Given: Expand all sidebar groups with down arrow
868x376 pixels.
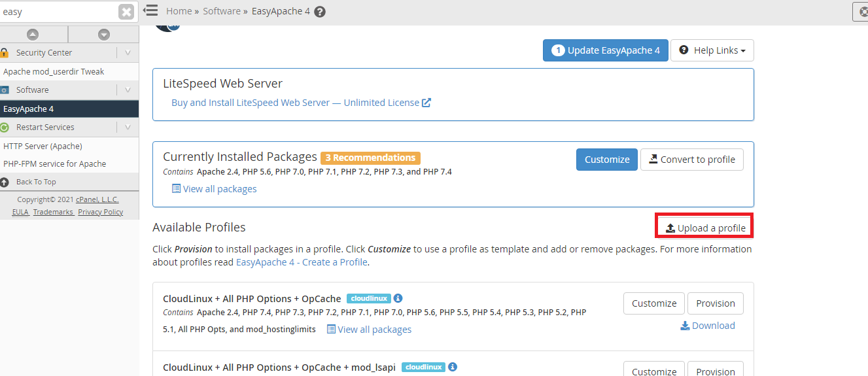Looking at the screenshot, I should tap(103, 34).
